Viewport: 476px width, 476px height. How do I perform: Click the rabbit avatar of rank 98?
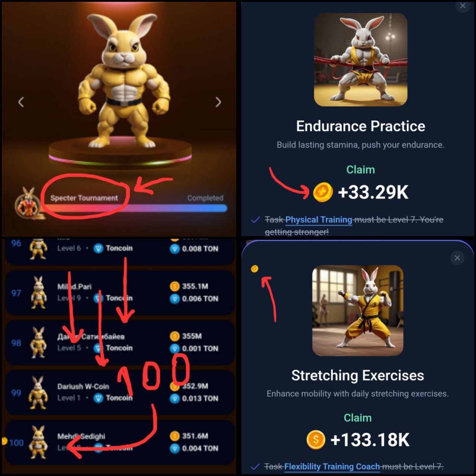tap(38, 342)
